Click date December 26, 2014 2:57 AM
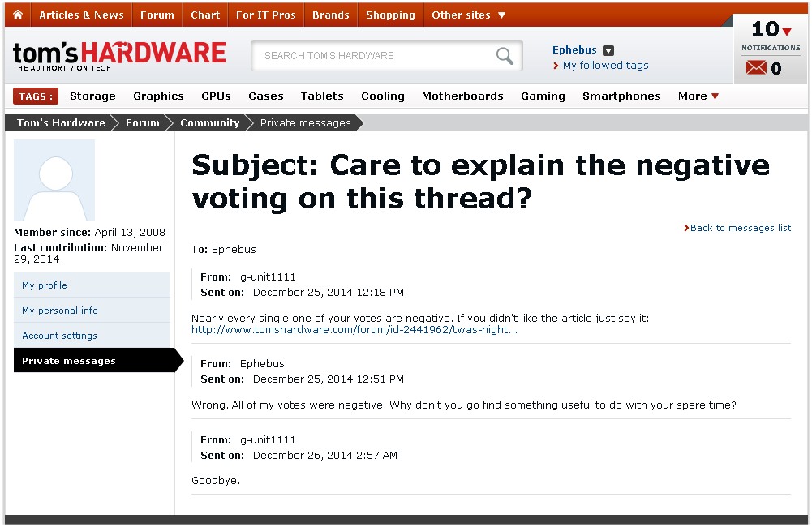812x527 pixels. [x=324, y=455]
